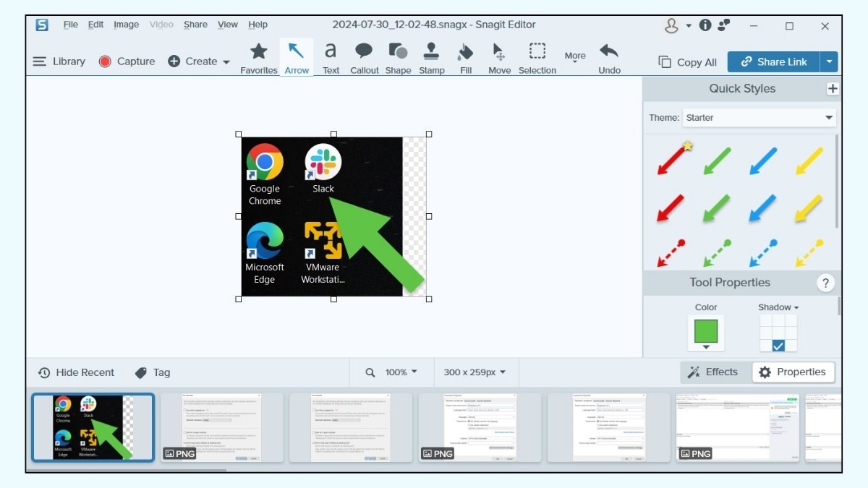Select the Favorites star tool
Image resolution: width=868 pixels, height=488 pixels.
coord(258,58)
